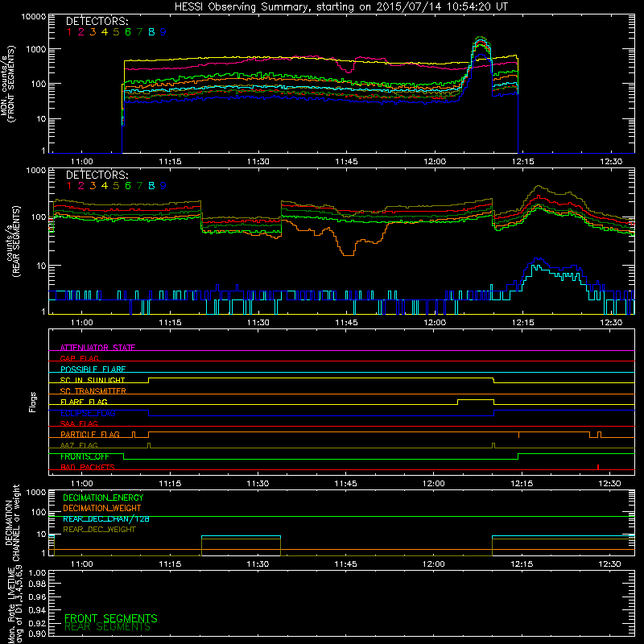
Task: Click the BAD PACKETS flag label
Action: coord(88,467)
